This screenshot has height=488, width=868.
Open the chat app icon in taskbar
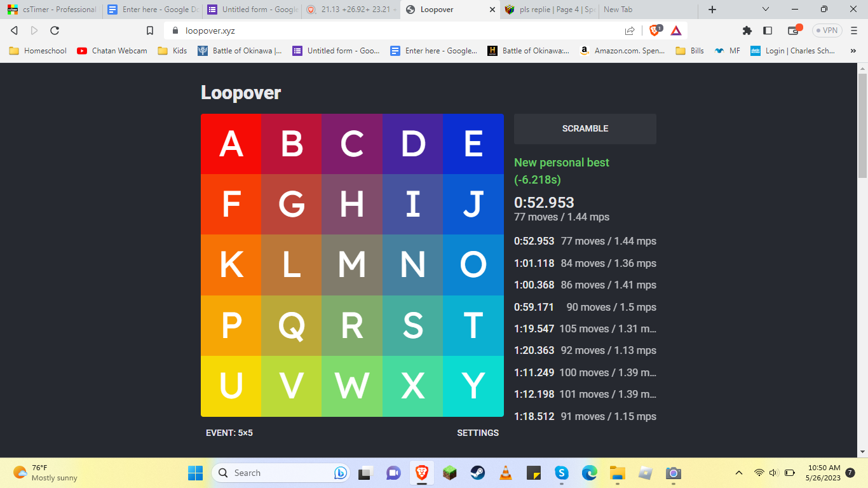393,473
